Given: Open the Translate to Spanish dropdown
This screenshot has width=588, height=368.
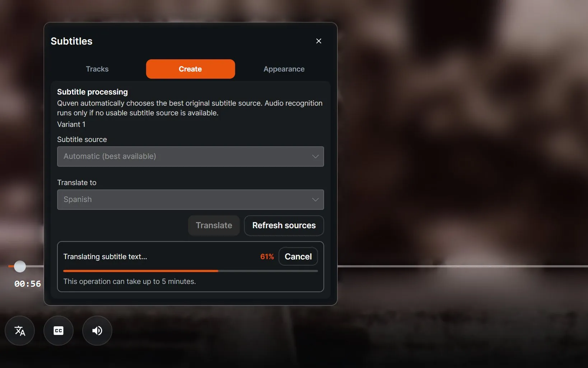Looking at the screenshot, I should click(191, 199).
